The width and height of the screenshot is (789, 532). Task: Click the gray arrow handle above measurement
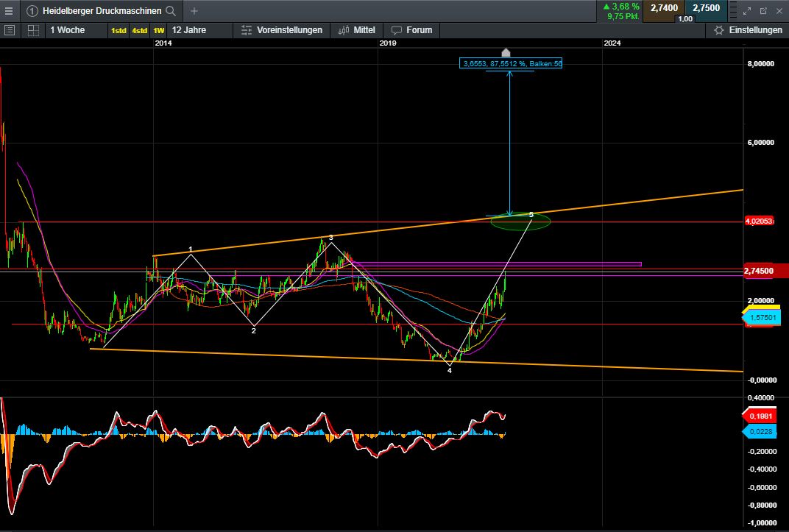(x=506, y=52)
